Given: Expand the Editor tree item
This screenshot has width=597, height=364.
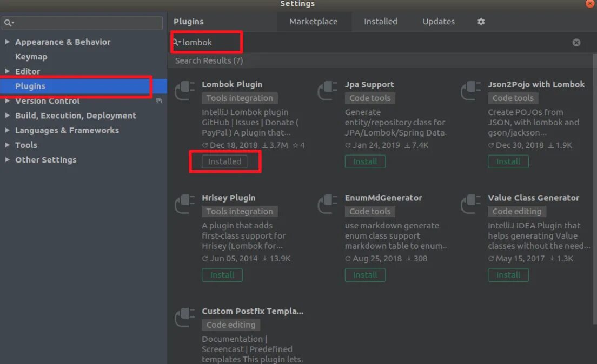Looking at the screenshot, I should coord(8,71).
